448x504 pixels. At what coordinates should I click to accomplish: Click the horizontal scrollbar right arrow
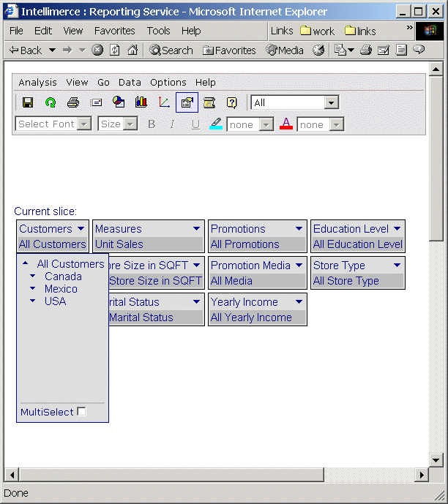pyautogui.click(x=422, y=475)
